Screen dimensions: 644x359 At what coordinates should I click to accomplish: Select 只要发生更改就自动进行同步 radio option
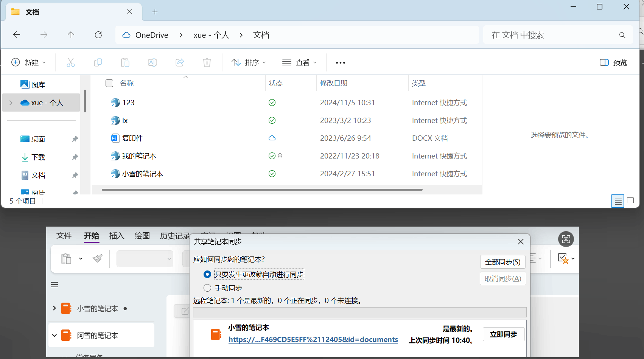207,274
